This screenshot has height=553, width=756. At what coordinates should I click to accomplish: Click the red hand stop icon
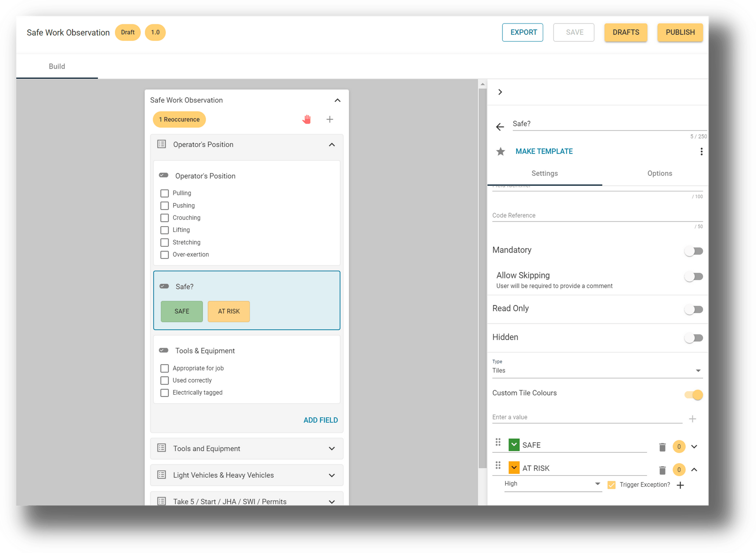(x=307, y=120)
